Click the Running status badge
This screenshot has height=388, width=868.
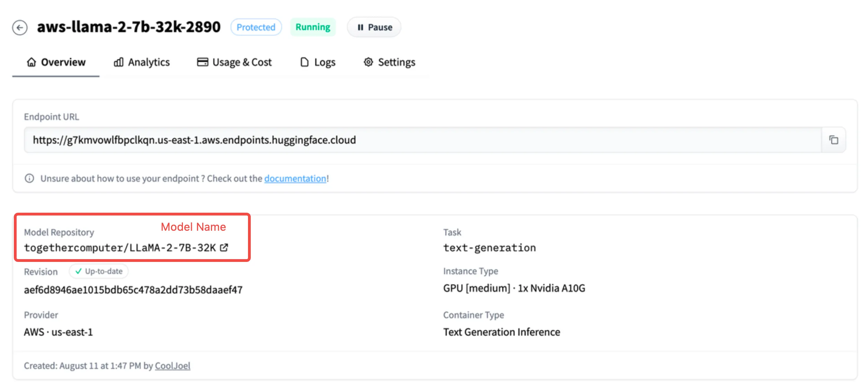[313, 27]
